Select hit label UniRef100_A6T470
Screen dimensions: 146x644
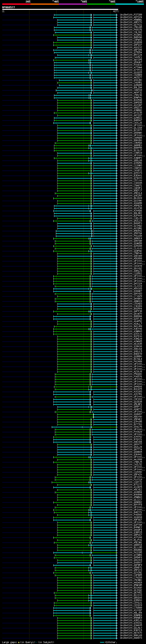tap(131, 633)
